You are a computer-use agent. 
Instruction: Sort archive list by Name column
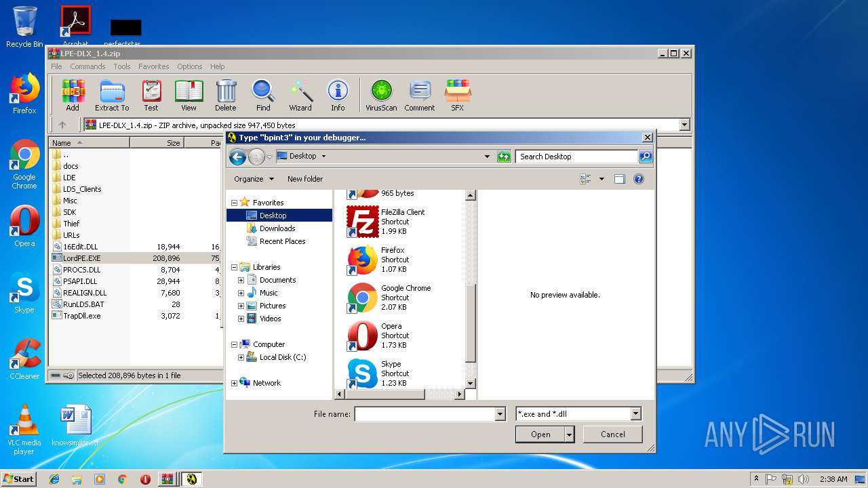pyautogui.click(x=90, y=143)
